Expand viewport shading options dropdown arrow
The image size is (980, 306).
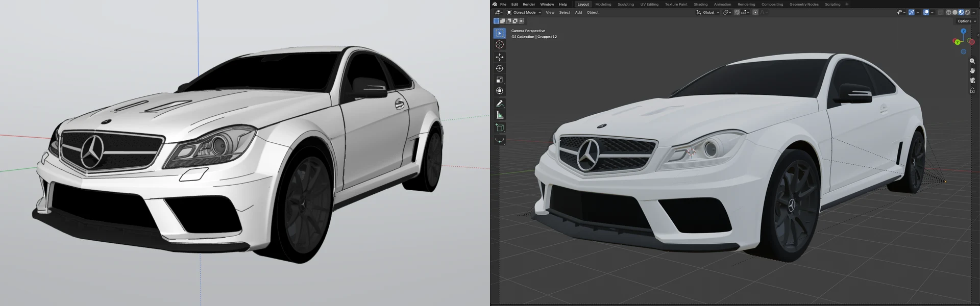coord(974,12)
